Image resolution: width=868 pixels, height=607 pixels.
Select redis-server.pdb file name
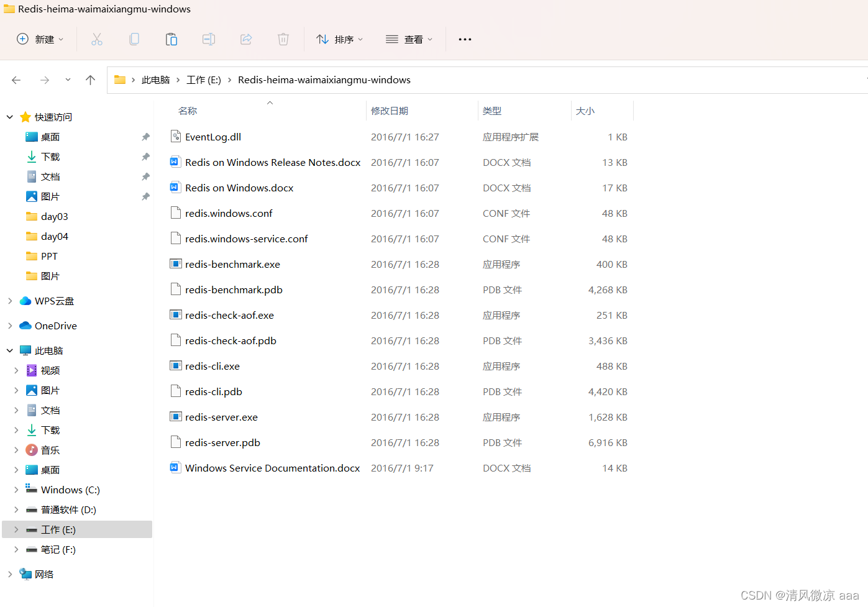coord(222,442)
